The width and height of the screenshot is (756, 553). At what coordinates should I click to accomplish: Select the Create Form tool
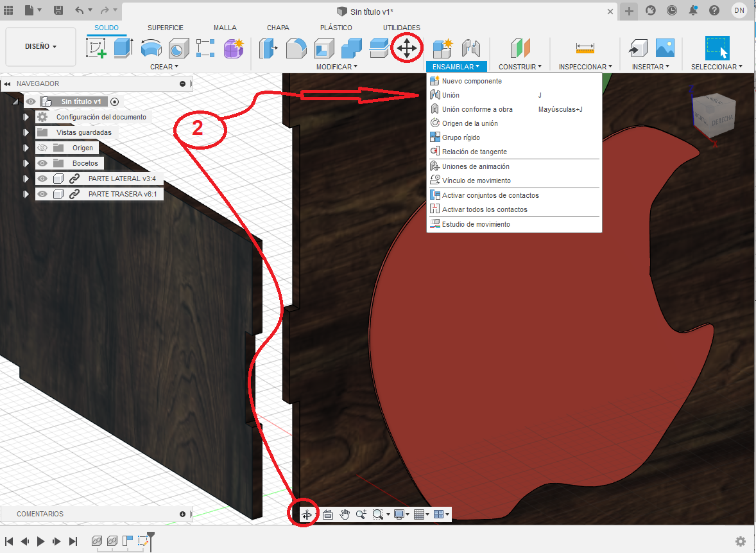(234, 48)
